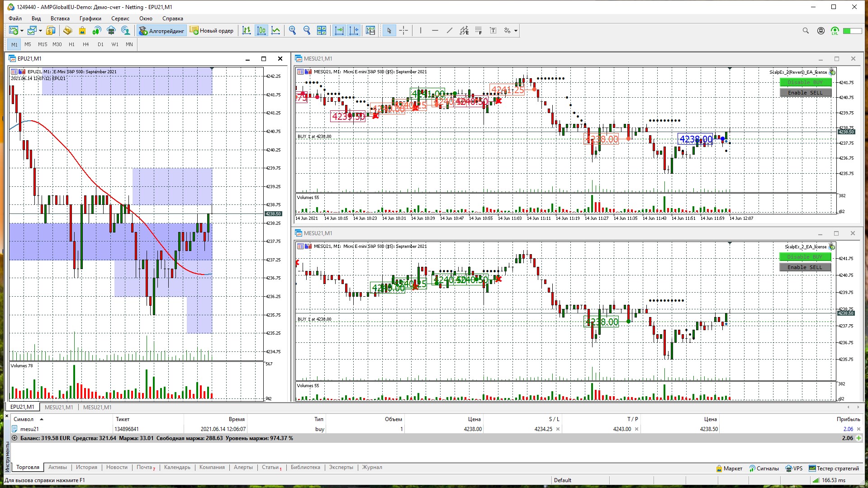The image size is (868, 488).
Task: Click the zoom in magnifier icon
Action: click(x=293, y=31)
